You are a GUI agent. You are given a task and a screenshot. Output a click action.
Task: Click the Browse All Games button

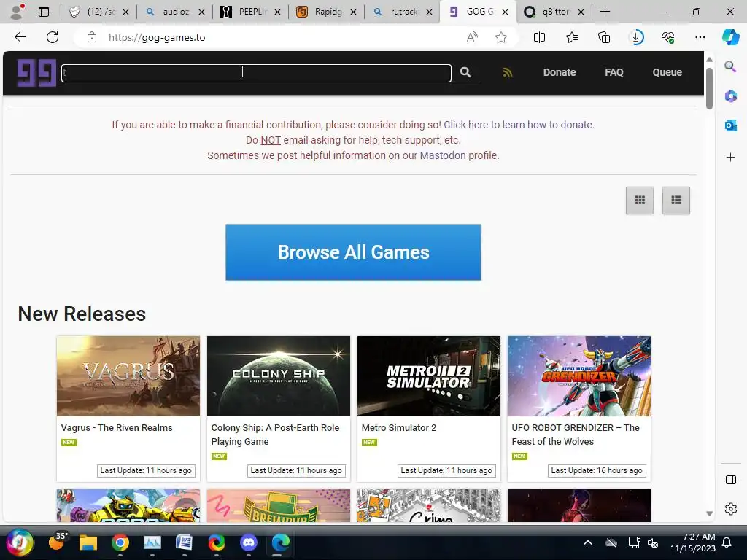click(x=353, y=252)
